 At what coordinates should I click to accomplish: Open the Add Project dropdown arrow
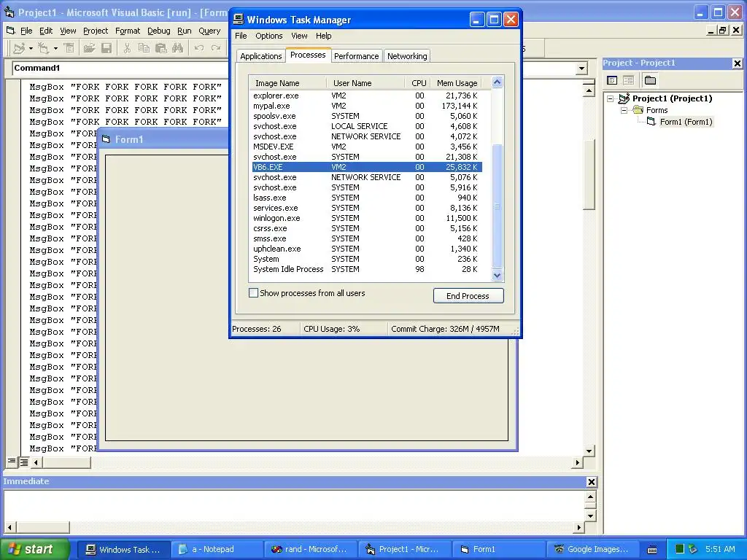(x=31, y=48)
